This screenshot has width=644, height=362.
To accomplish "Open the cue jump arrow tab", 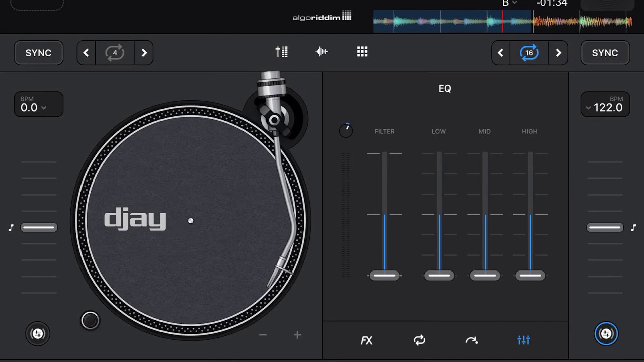I will coord(471,340).
